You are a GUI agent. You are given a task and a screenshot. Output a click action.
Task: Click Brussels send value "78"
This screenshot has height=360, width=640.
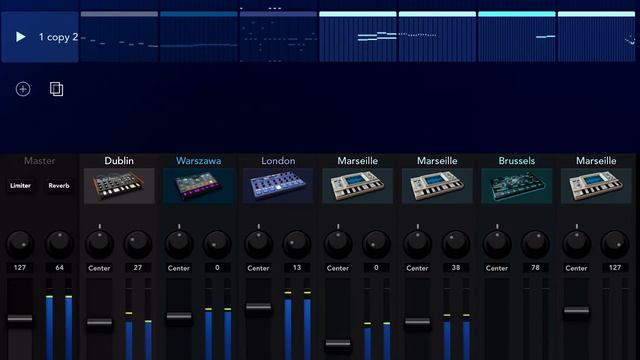[536, 268]
